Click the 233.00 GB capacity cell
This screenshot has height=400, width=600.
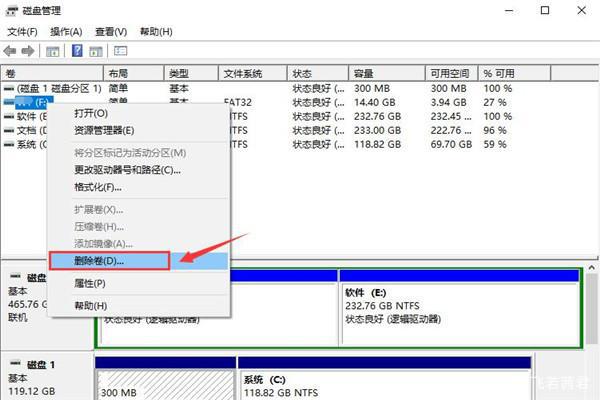[x=377, y=131]
